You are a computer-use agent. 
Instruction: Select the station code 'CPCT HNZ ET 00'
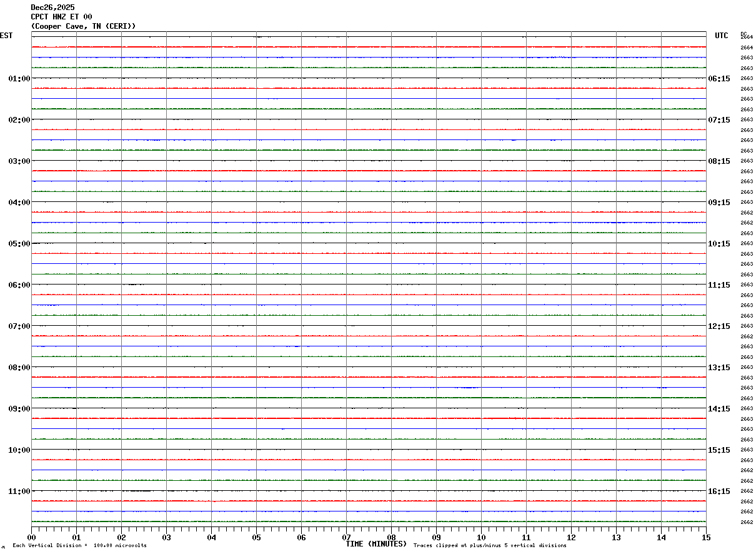click(x=61, y=17)
